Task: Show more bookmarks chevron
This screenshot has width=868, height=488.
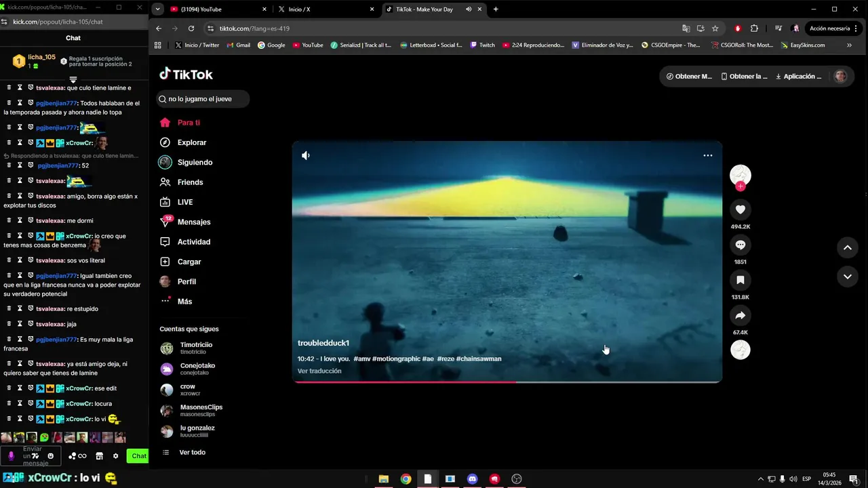Action: [849, 45]
